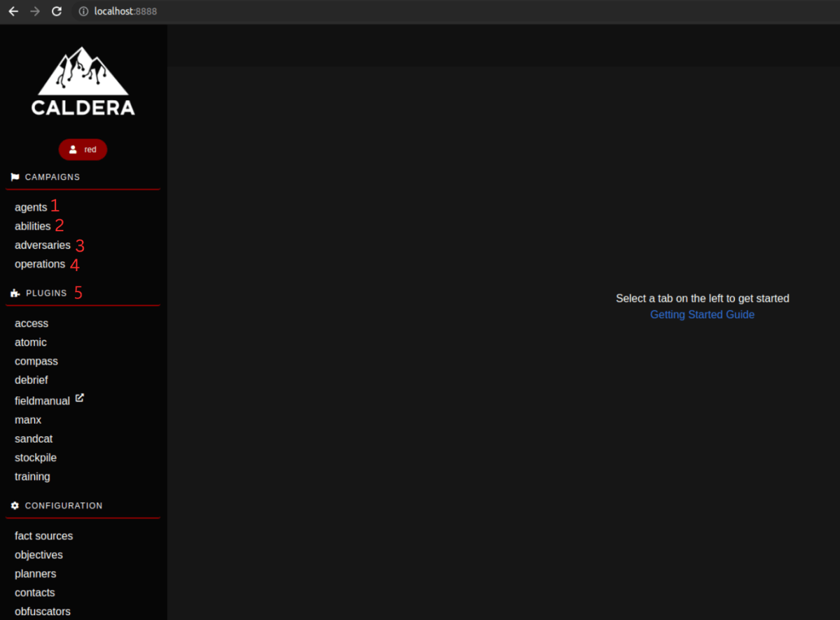This screenshot has height=620, width=840.
Task: Open the fact sources configuration
Action: (43, 535)
